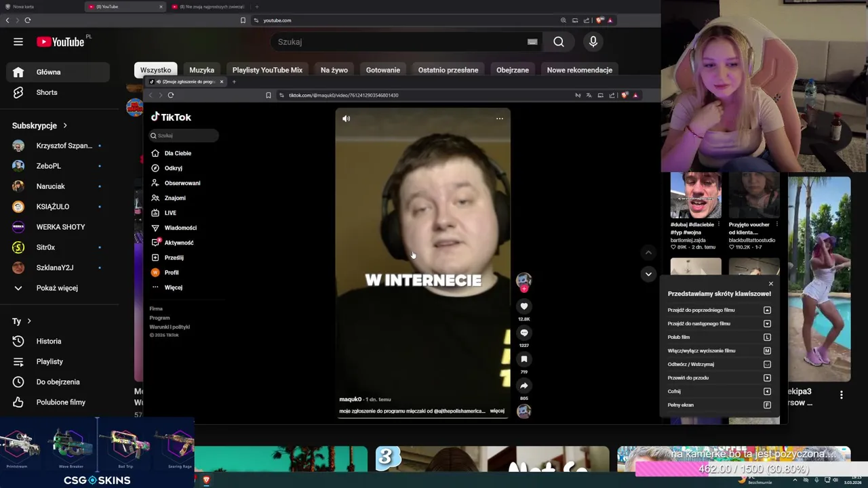Image resolution: width=868 pixels, height=488 pixels.
Task: Save the TikTok video with the bookmark icon
Action: point(524,359)
